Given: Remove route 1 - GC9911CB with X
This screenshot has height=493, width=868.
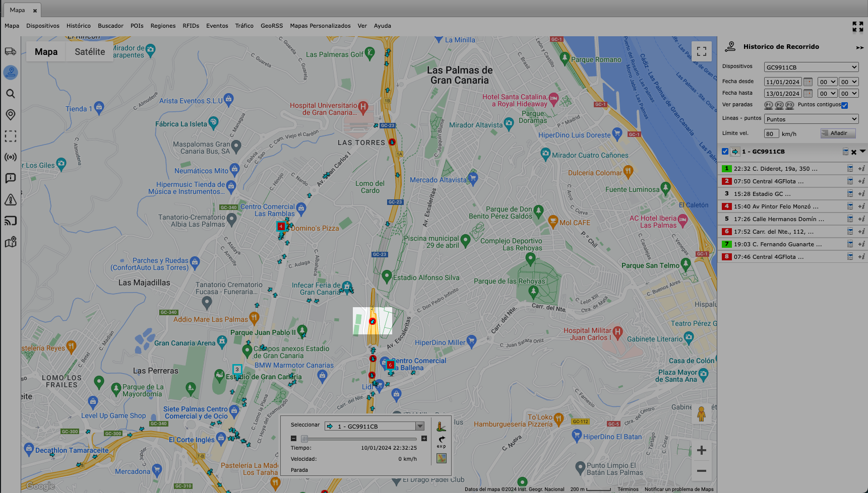Looking at the screenshot, I should tap(854, 152).
